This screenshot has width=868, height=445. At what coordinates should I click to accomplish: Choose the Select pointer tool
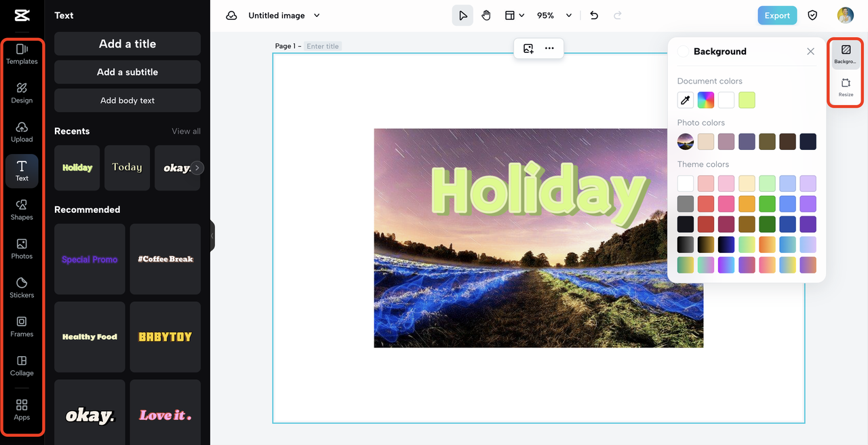point(463,16)
